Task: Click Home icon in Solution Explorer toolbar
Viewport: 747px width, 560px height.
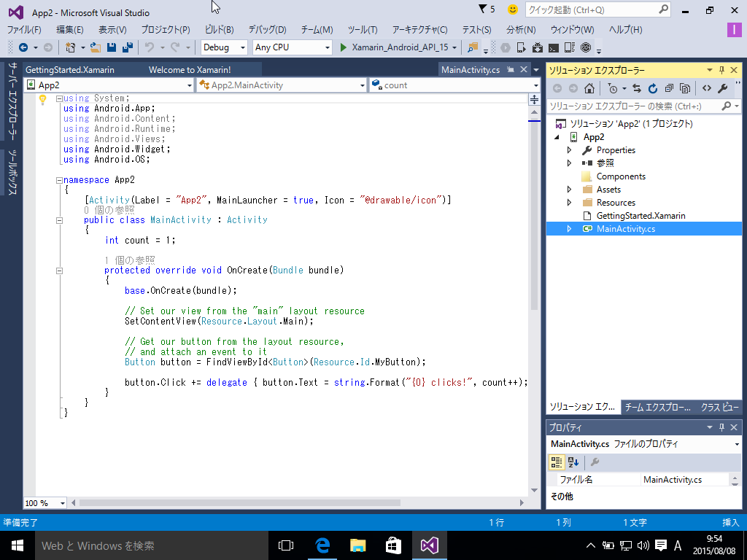Action: pyautogui.click(x=589, y=88)
